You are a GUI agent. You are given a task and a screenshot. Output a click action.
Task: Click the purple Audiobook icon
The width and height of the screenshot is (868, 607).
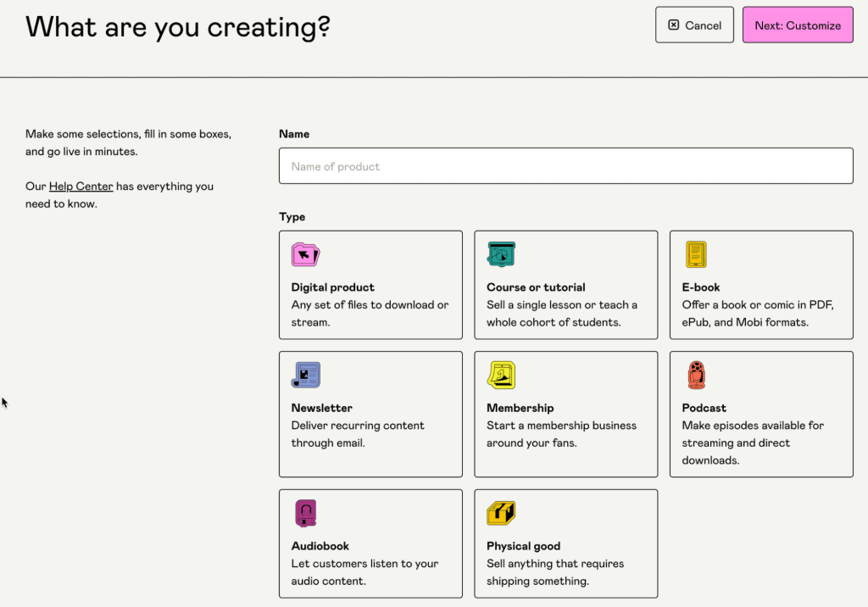[305, 512]
